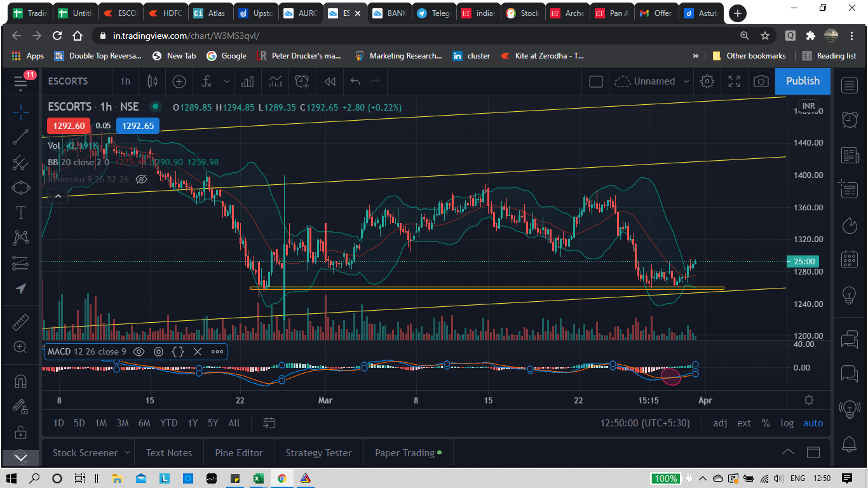Open the alerts panel on right sidebar
Screen dimensions: 868x488
coord(850,119)
